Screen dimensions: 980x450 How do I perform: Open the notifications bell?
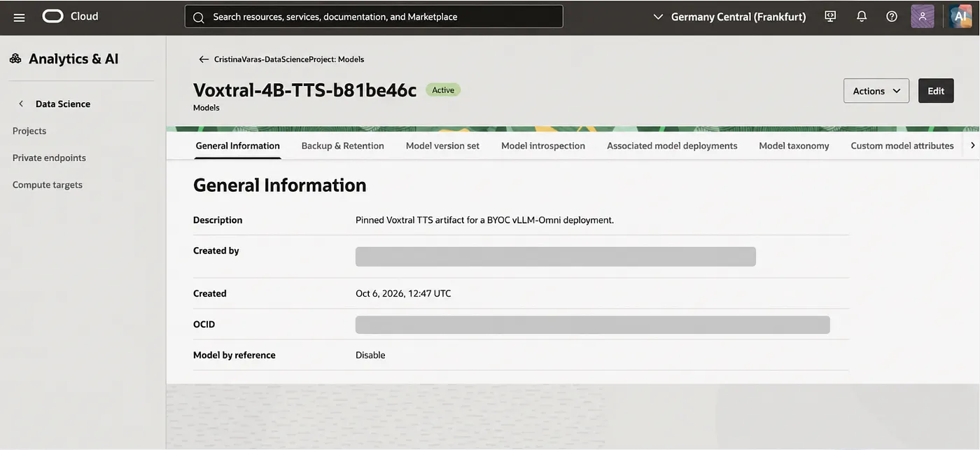pos(862,16)
